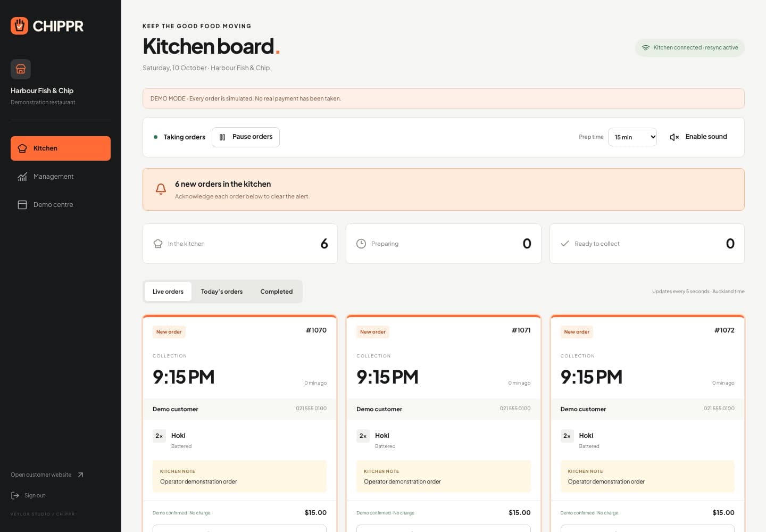Screen dimensions: 766x532
Task: Click the Updates every 5 seconds note
Action: 698,292
